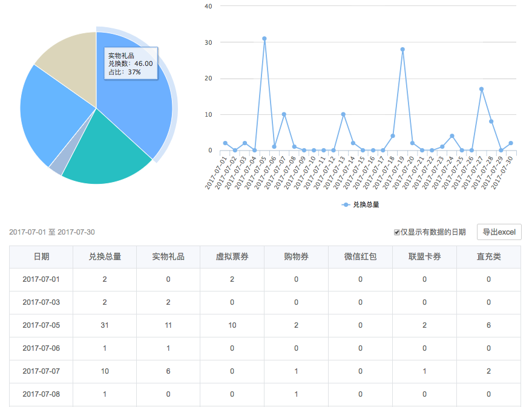Click the 实物礼品 table column header
The width and height of the screenshot is (532, 407).
(168, 257)
